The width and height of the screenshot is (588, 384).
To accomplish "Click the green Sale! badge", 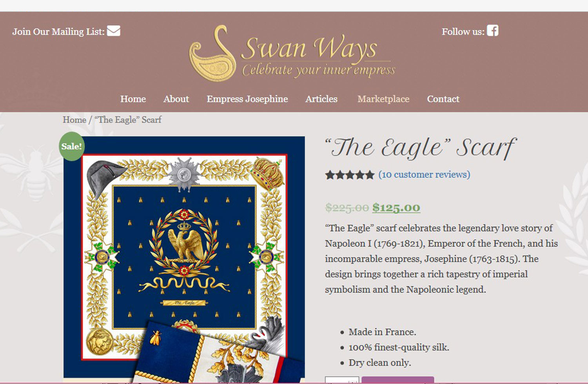I will point(71,147).
